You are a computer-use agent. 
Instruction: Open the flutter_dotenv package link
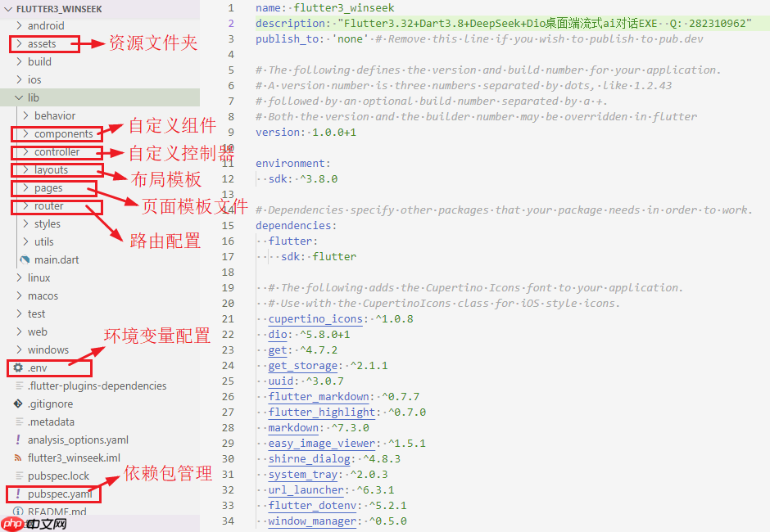pos(312,506)
